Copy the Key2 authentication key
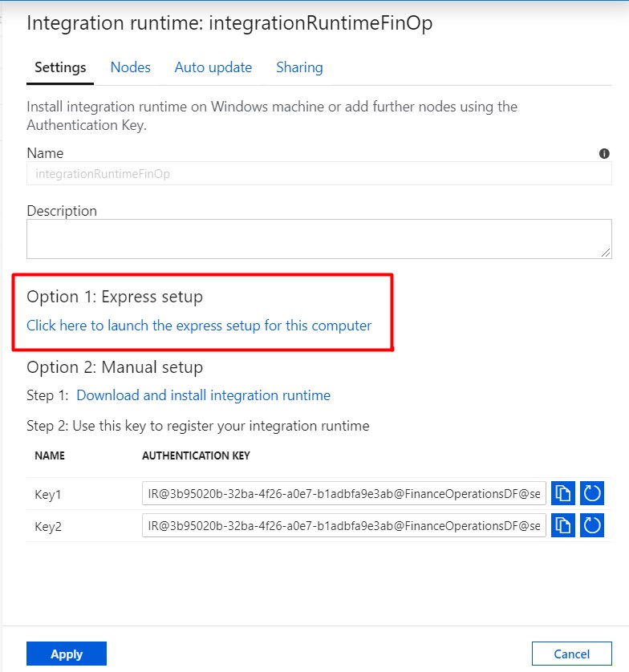 562,525
